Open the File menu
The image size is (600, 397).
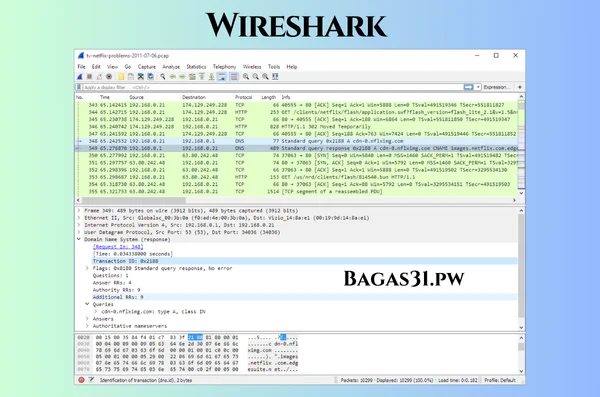pyautogui.click(x=82, y=67)
